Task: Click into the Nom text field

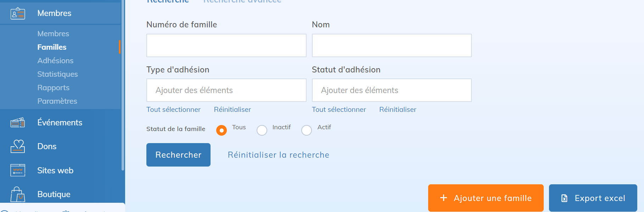Action: 392,45
